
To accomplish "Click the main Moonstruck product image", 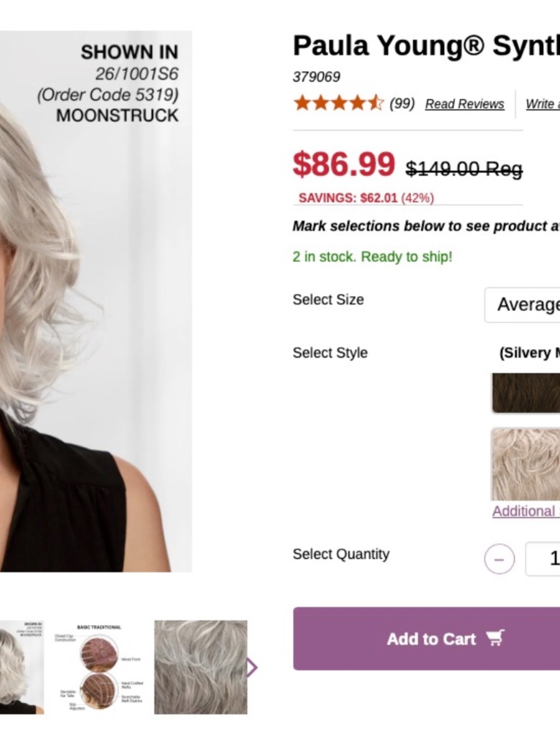I will coord(96,301).
